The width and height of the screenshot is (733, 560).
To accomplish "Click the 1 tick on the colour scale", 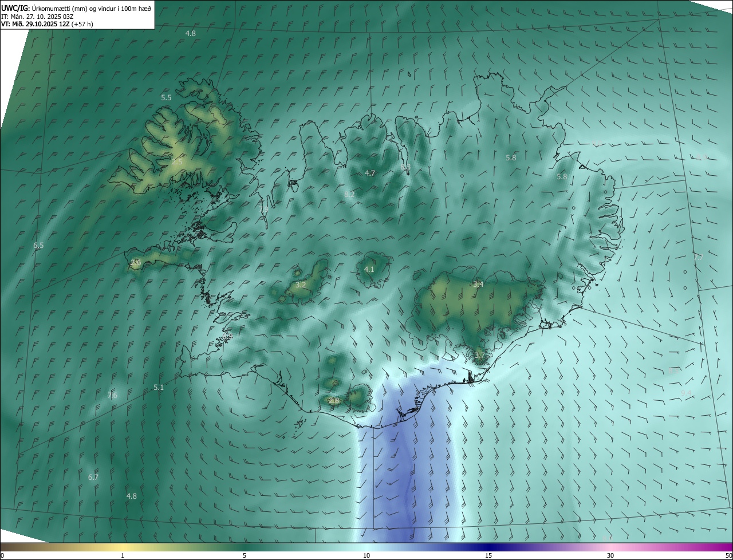I will pyautogui.click(x=123, y=555).
